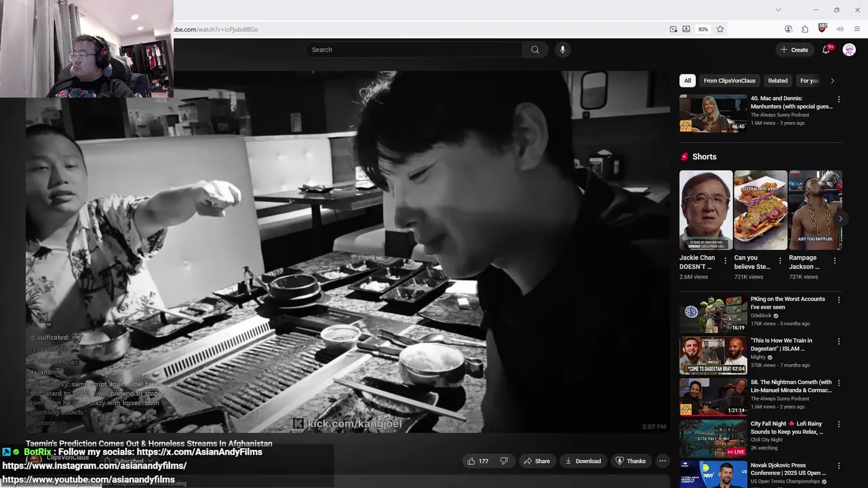Dislike the video with thumbs down

504,461
